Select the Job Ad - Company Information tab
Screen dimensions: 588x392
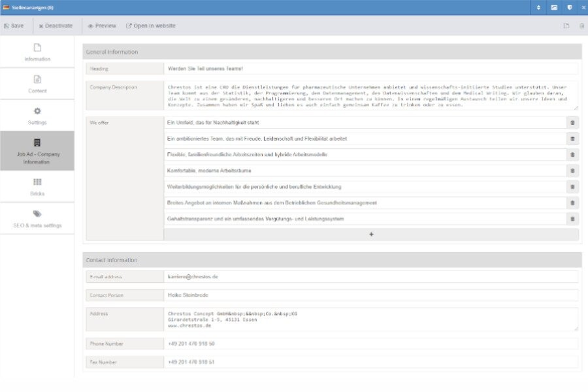37,150
